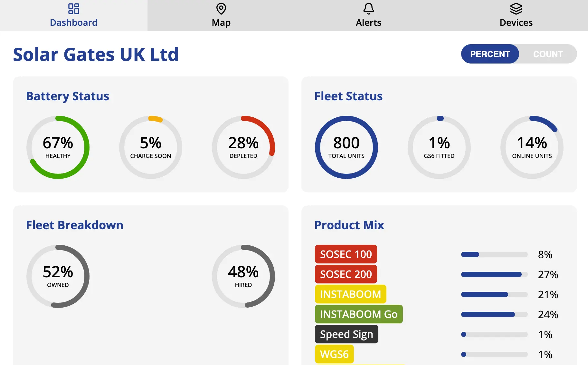Open the Alerts tab

tap(368, 16)
